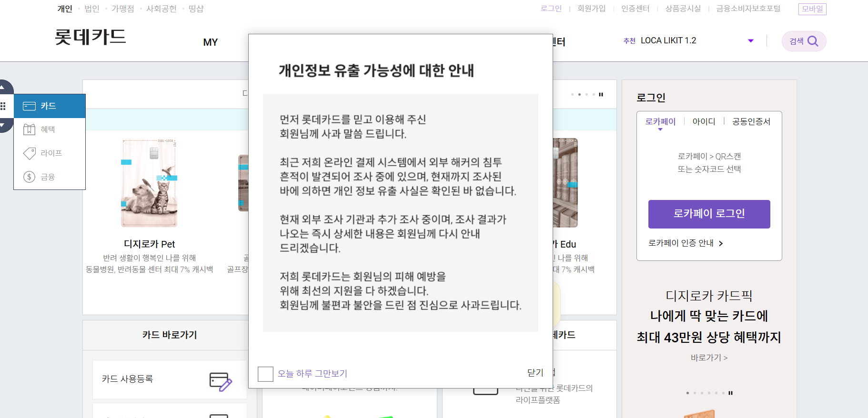
Task: Open 금융소비자보호포털 link
Action: tap(748, 9)
